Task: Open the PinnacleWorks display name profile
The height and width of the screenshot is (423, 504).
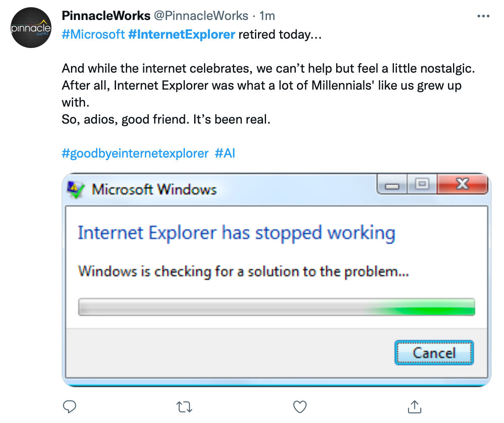Action: pos(106,16)
